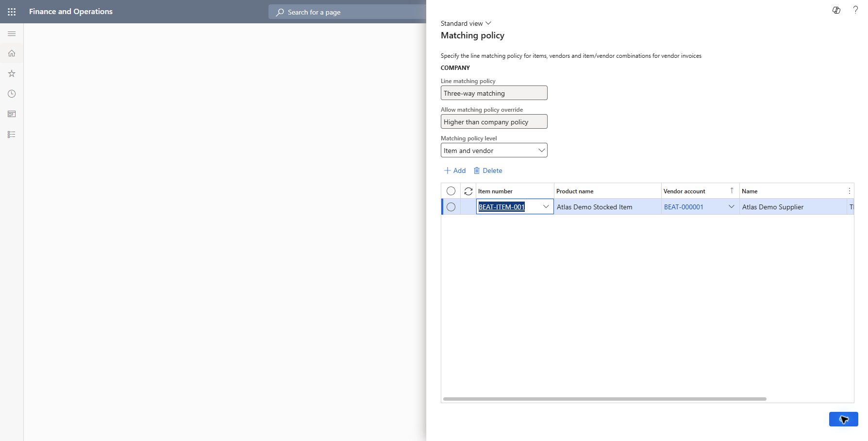Go to Home in the sidebar
The width and height of the screenshot is (868, 441).
(12, 53)
